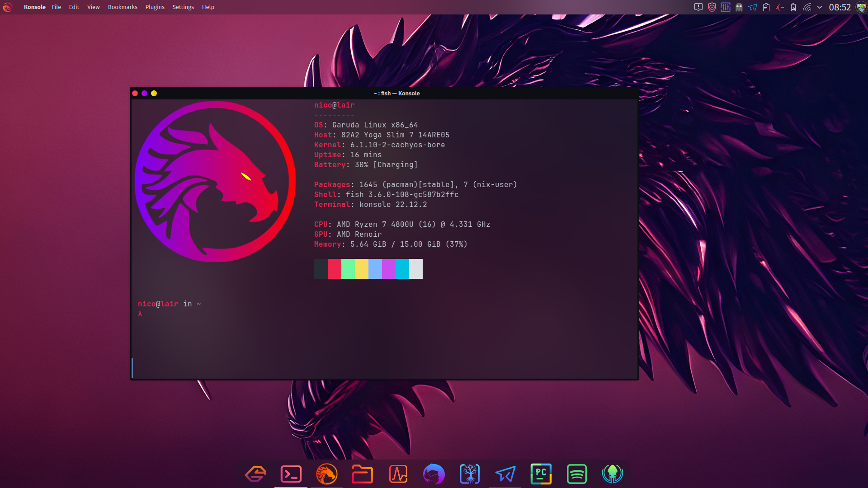Image resolution: width=868 pixels, height=488 pixels.
Task: Launch PyCharm from the taskbar dock
Action: [541, 474]
